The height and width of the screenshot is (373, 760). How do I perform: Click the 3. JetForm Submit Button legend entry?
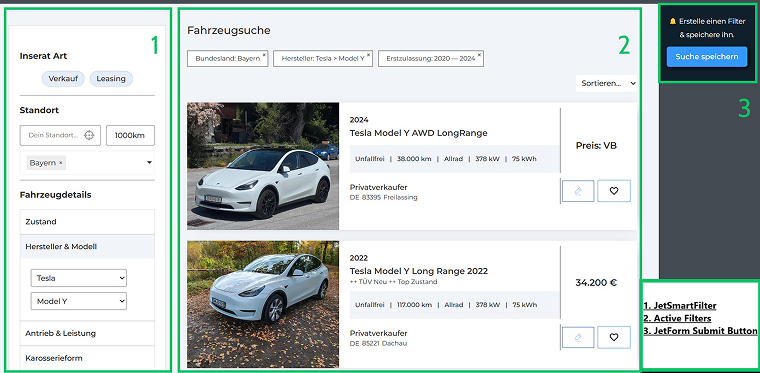[700, 331]
